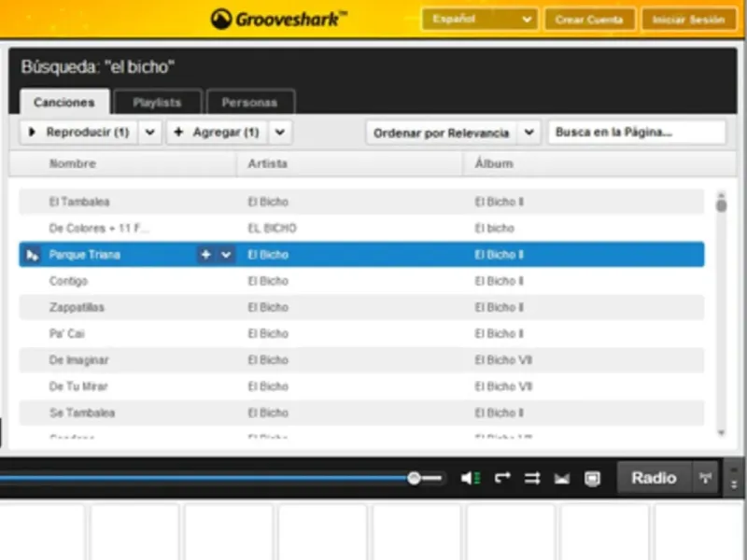Screen dimensions: 747x560
Task: Sort by Artista column header
Action: (x=268, y=163)
